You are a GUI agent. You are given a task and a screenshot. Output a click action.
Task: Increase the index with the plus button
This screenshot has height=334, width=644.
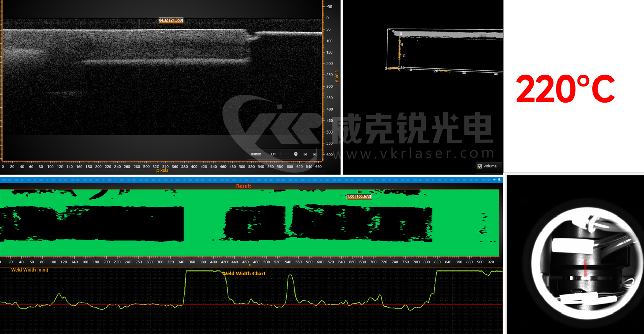(281, 154)
